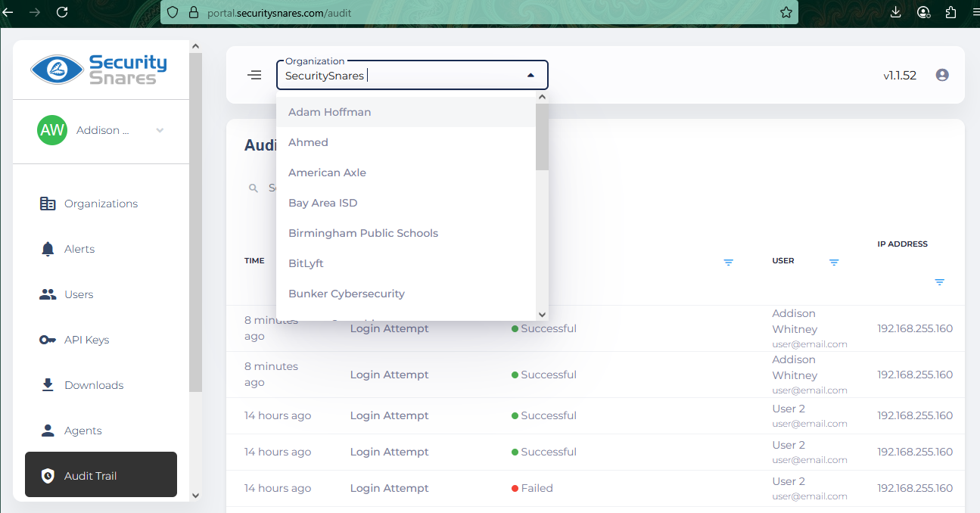
Task: Click the padlock icon in address bar
Action: (193, 12)
